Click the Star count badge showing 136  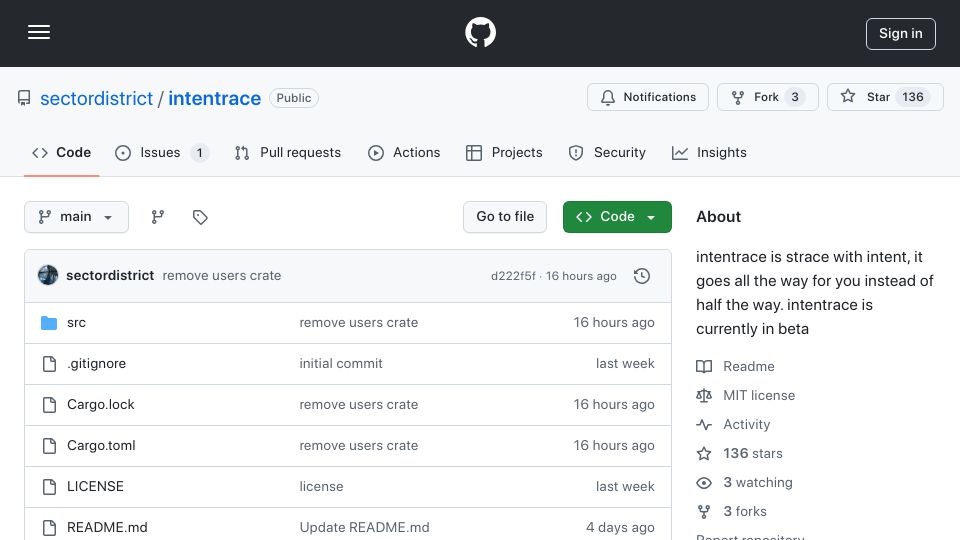913,97
